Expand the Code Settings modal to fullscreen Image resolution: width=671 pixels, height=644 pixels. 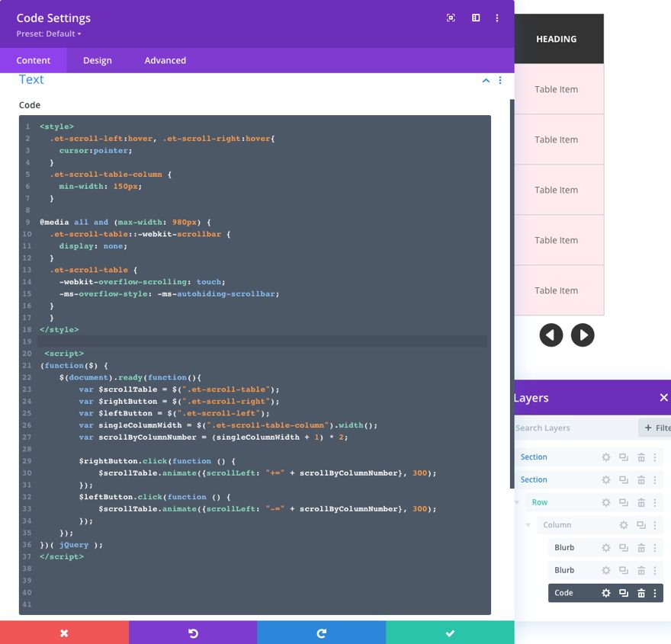450,17
